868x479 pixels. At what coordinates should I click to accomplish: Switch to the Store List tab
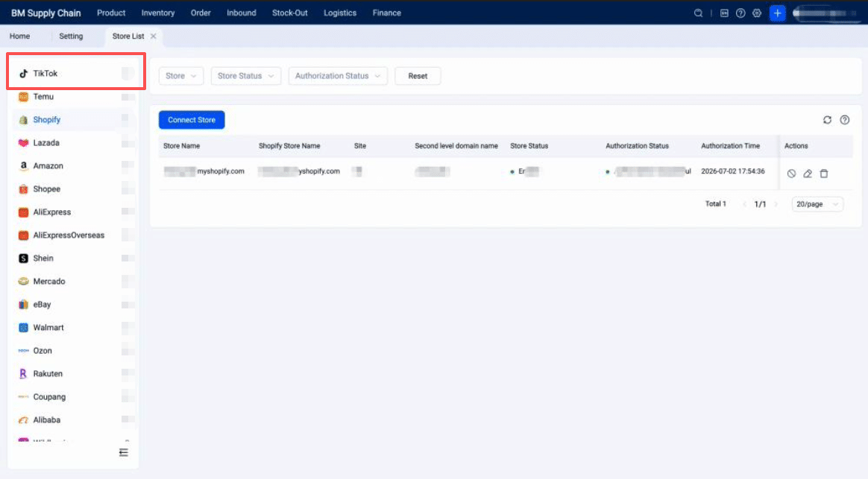tap(128, 36)
